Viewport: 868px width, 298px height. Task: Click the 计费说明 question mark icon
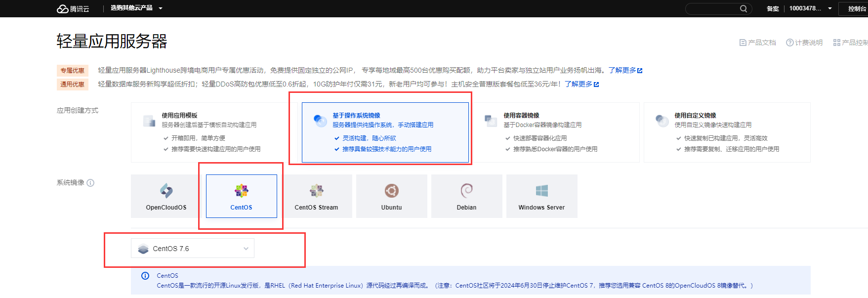(x=789, y=43)
